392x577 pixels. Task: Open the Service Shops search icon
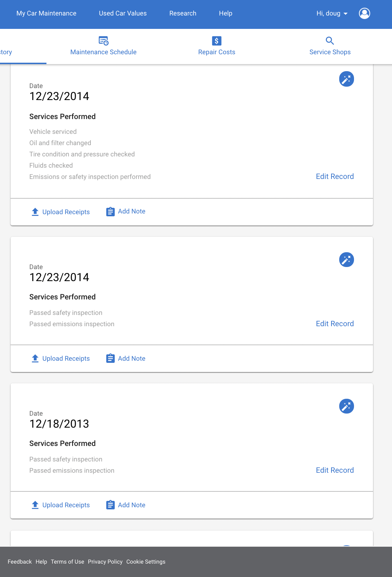pyautogui.click(x=330, y=41)
